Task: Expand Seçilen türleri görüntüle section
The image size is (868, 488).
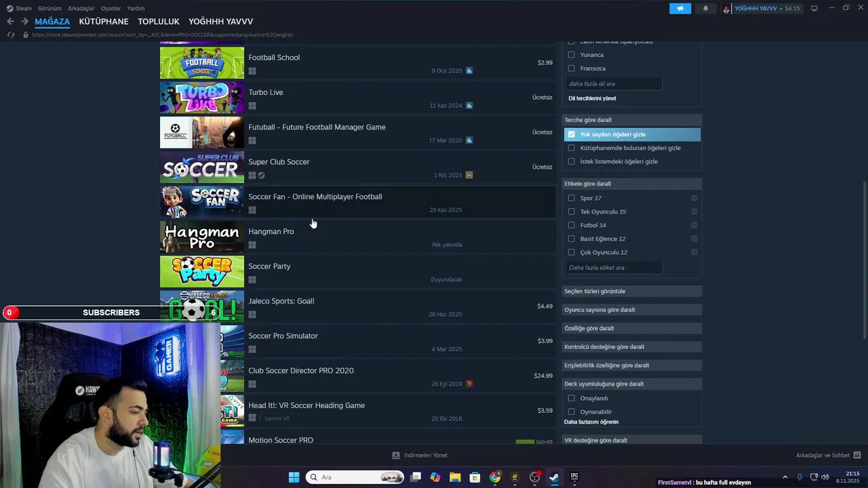Action: pyautogui.click(x=632, y=291)
